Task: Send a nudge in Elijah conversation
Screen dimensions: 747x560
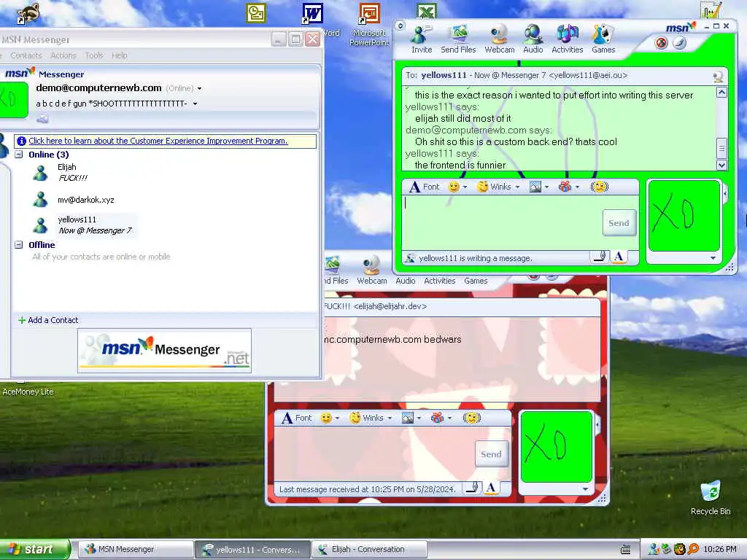Action: (x=472, y=418)
